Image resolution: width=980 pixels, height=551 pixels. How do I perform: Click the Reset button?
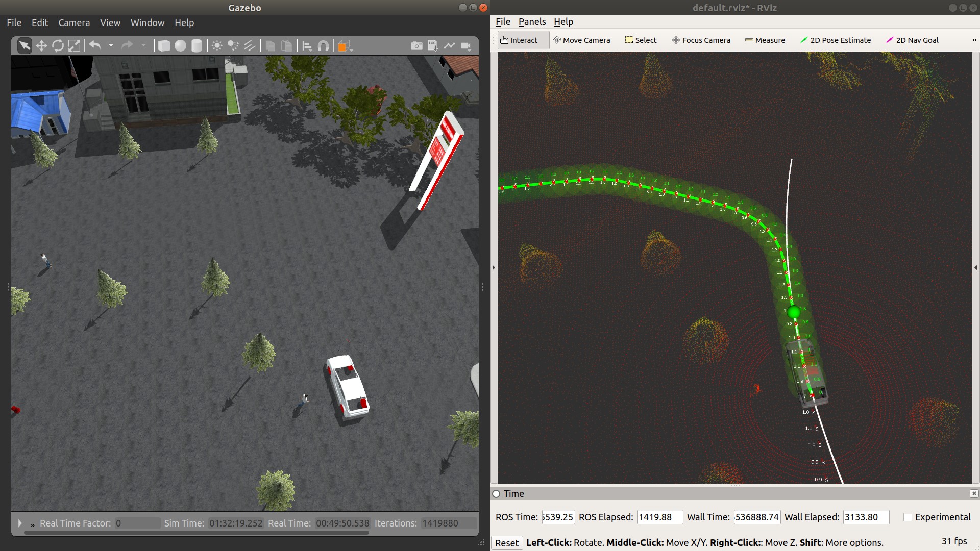click(507, 543)
